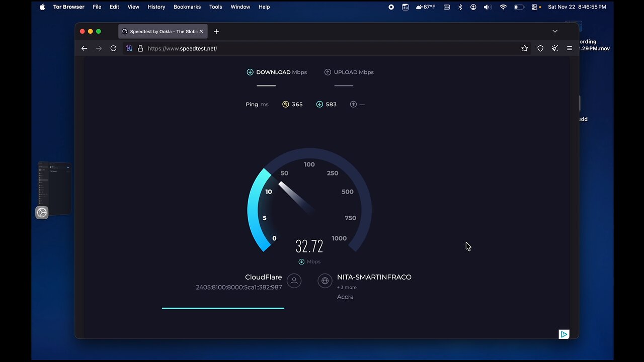Screen dimensions: 644x362
Task: Open the battery status menu
Action: 519,7
